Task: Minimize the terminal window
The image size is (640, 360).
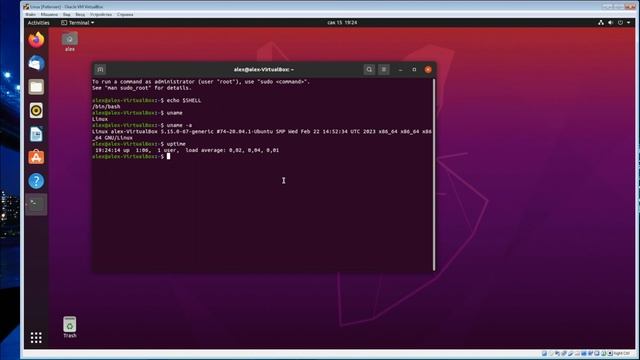Action: (400, 70)
